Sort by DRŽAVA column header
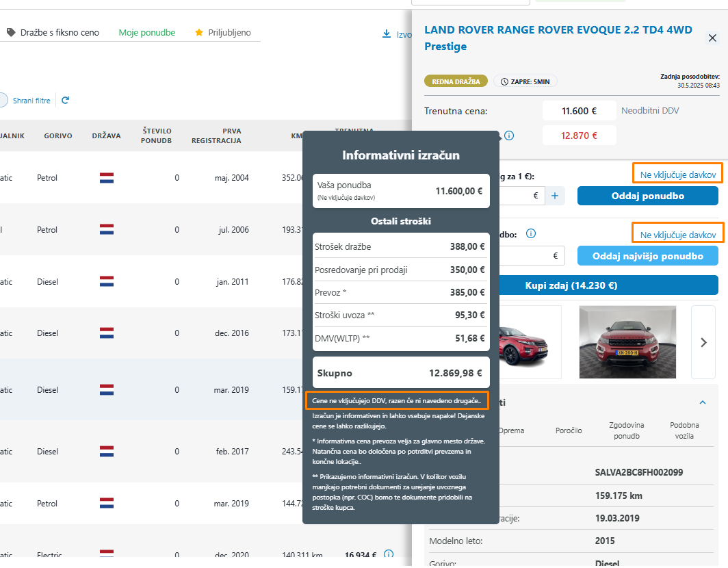Image resolution: width=728 pixels, height=568 pixels. click(x=106, y=135)
